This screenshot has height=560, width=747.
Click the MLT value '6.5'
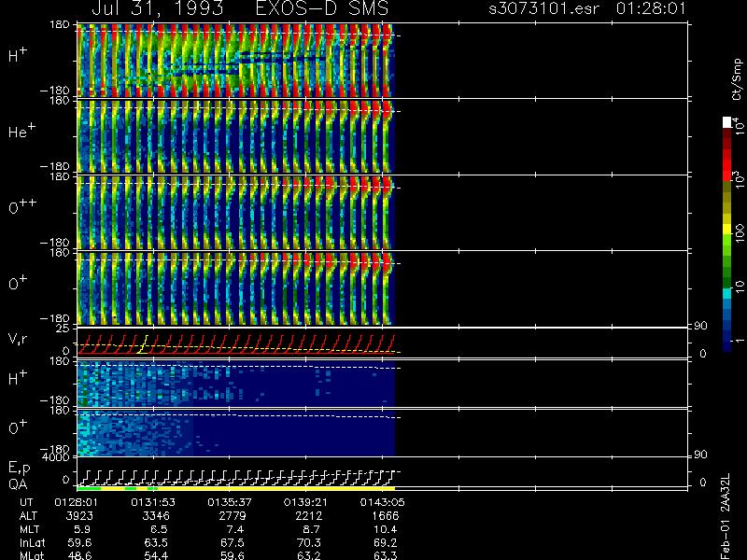pyautogui.click(x=158, y=529)
